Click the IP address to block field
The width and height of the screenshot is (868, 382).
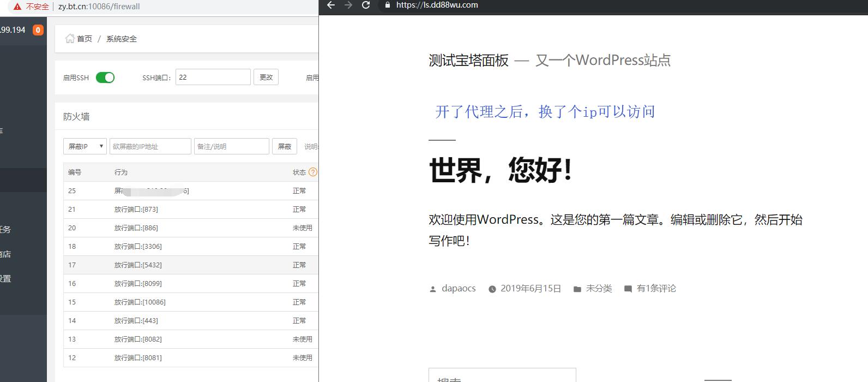tap(150, 146)
